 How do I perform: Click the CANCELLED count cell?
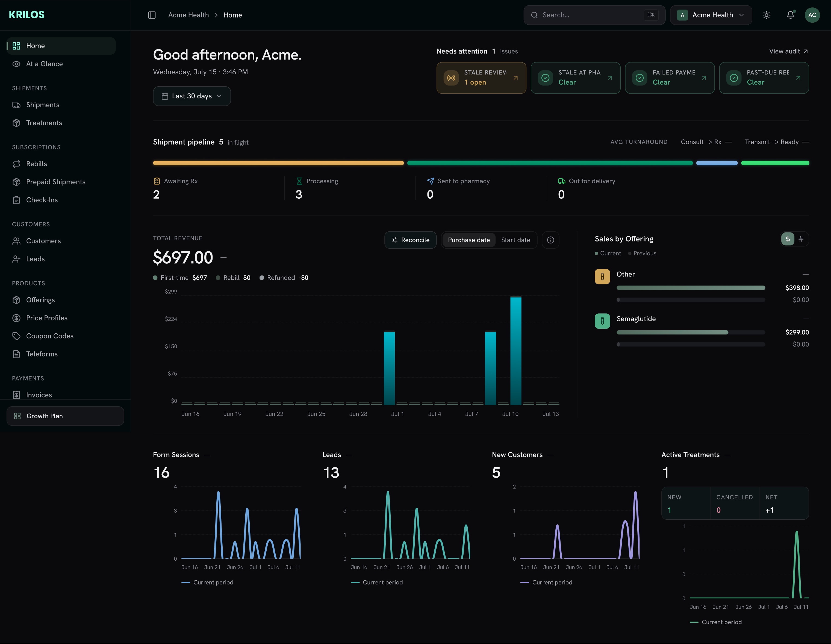[735, 503]
